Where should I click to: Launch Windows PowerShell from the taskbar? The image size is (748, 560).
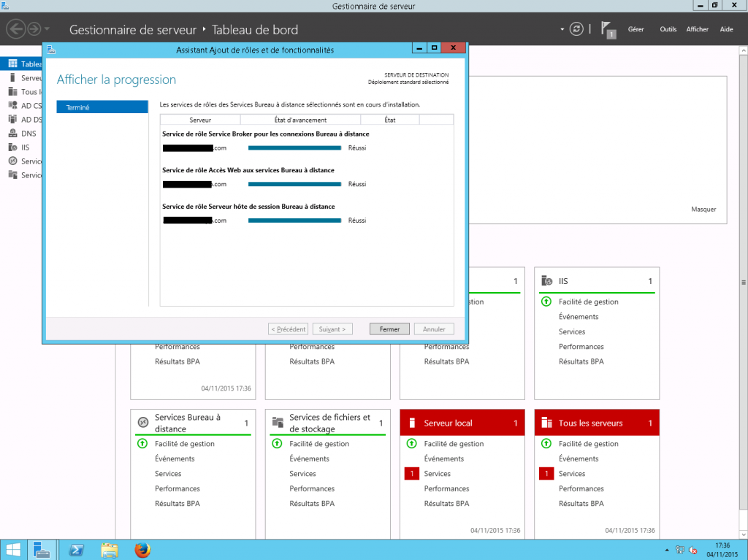pyautogui.click(x=76, y=550)
